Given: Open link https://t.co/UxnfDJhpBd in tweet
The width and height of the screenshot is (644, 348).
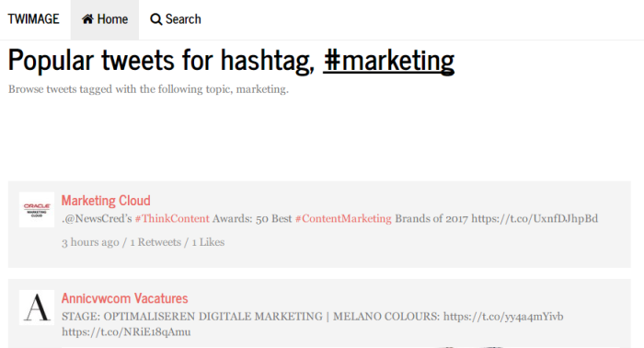Looking at the screenshot, I should pyautogui.click(x=535, y=218).
